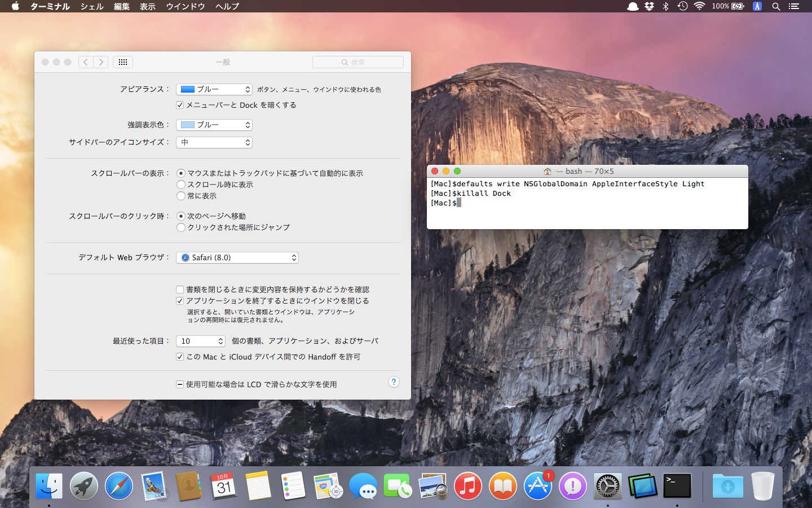Open Contacts address book in Dock

[x=189, y=486]
